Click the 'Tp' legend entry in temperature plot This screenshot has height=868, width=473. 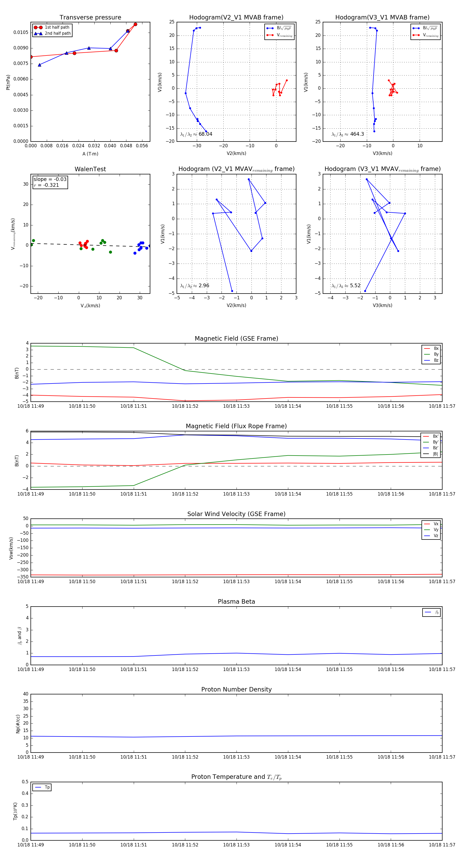click(42, 788)
